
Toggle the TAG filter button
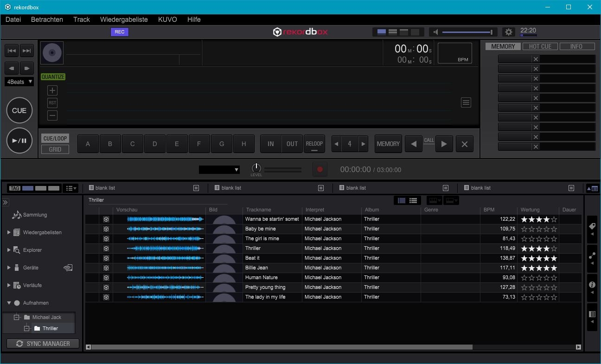click(14, 188)
